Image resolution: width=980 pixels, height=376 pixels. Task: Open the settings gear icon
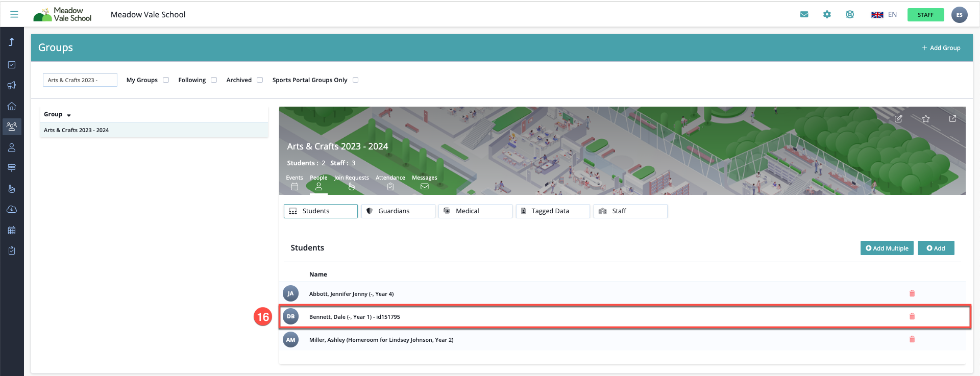pyautogui.click(x=827, y=14)
